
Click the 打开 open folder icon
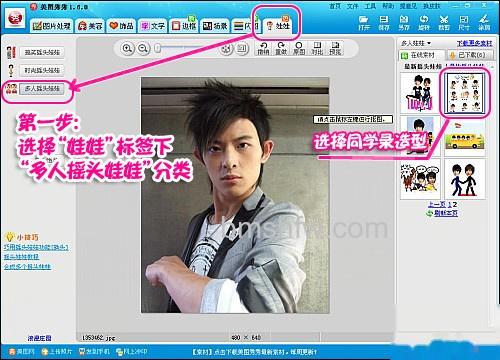(x=364, y=23)
